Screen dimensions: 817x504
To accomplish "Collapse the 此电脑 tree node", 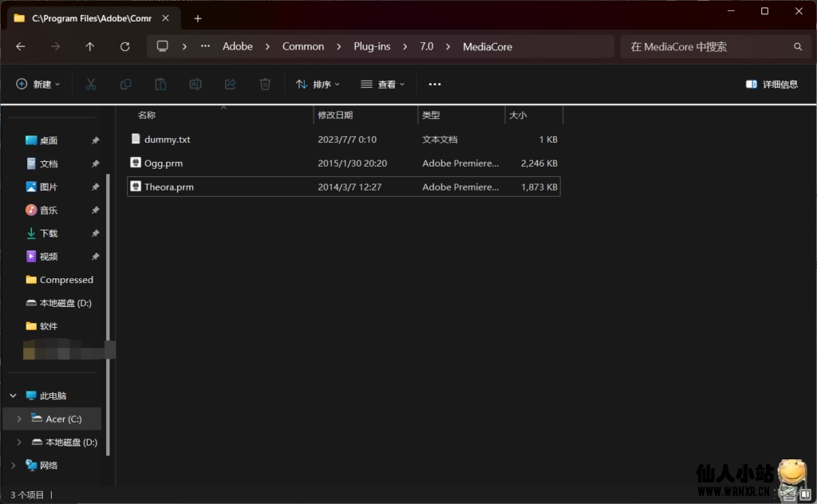I will (13, 396).
